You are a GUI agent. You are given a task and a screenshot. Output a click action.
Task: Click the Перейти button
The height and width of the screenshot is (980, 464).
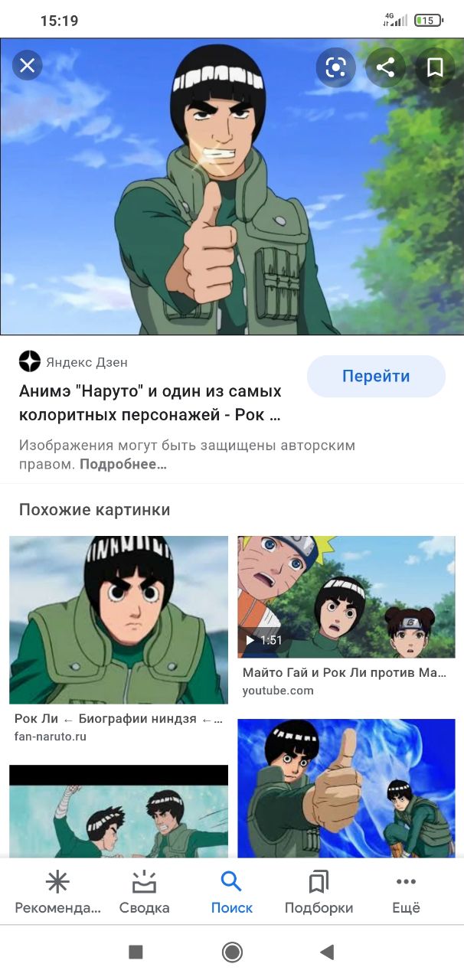pos(376,376)
